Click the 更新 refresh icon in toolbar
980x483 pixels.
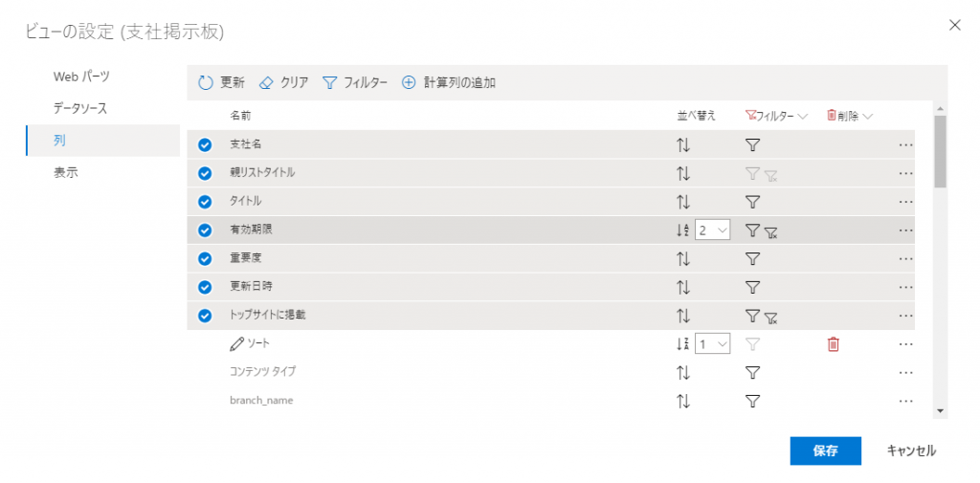tap(205, 83)
